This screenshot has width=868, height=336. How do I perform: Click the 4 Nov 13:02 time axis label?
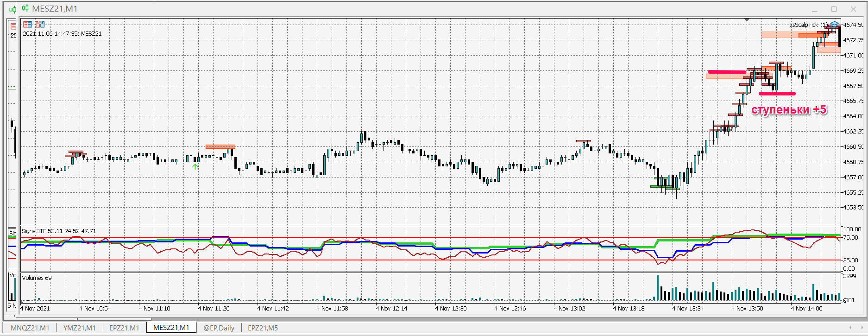click(569, 308)
